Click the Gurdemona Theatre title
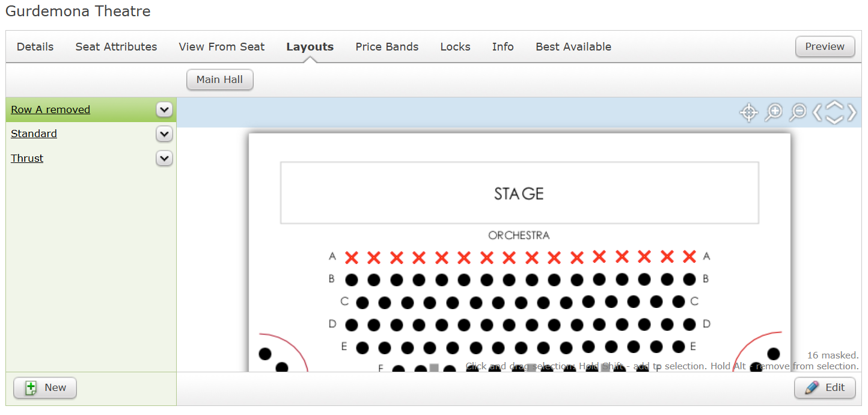Screen dimensions: 868x415 click(x=78, y=11)
